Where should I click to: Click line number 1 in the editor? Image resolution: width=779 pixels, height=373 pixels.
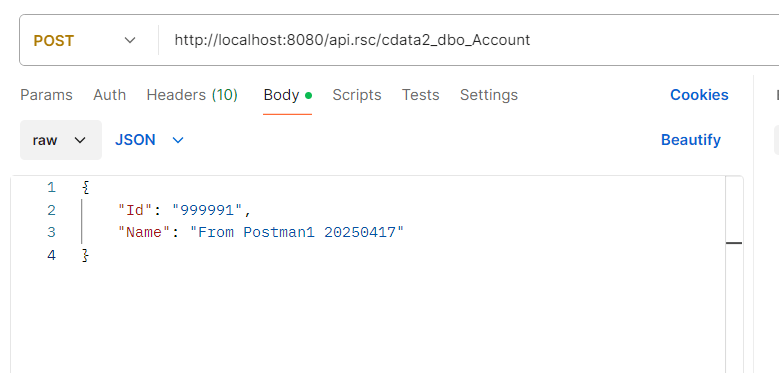[52, 188]
